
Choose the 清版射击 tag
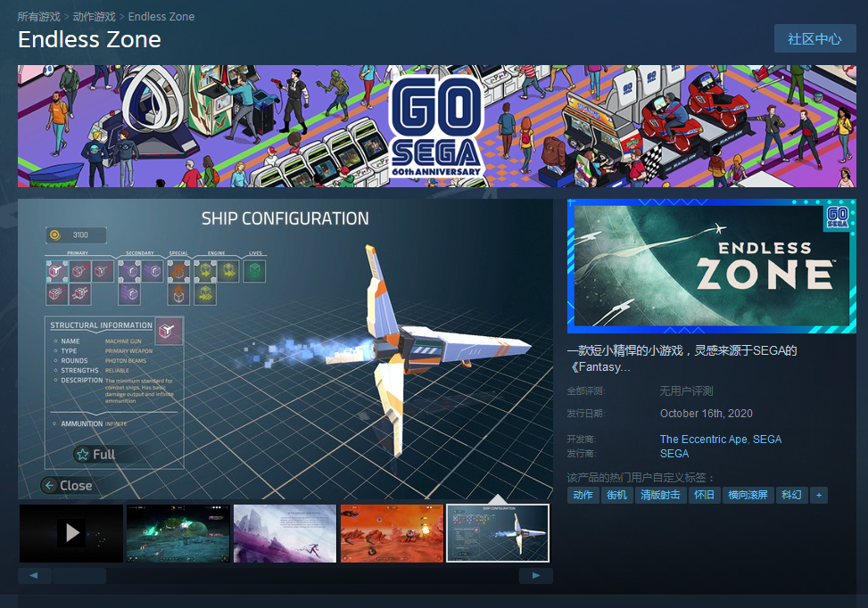coord(660,495)
